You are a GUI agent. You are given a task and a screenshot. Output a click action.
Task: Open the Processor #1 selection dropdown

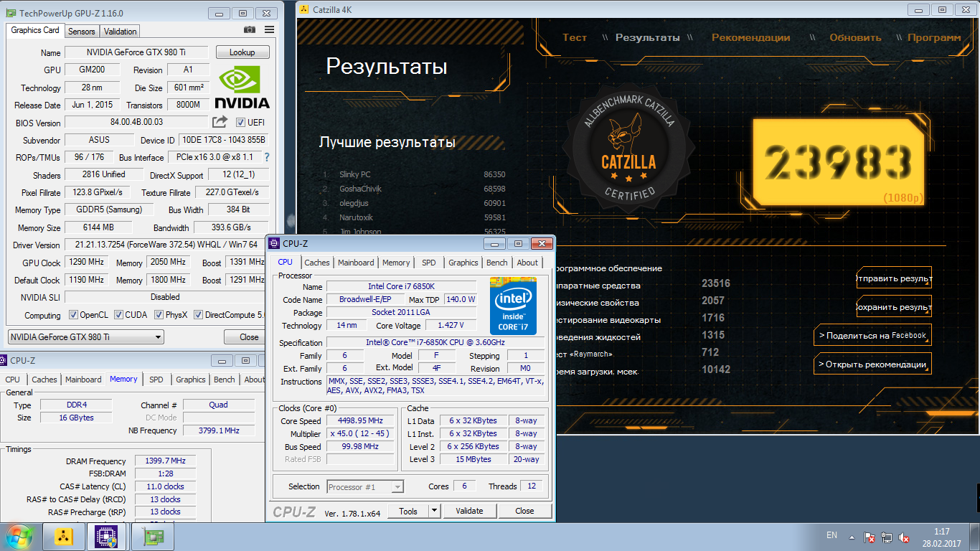pos(365,486)
